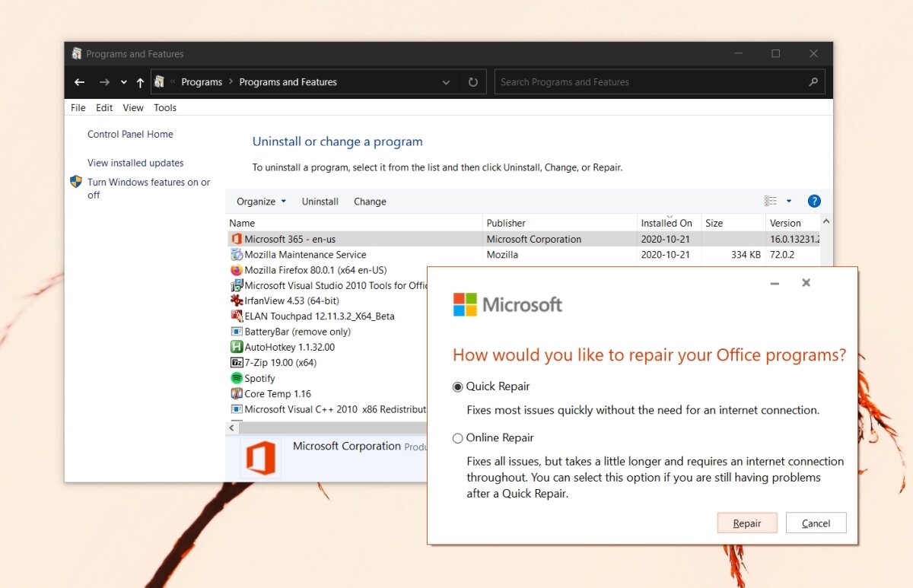The image size is (913, 588).
Task: Open the Tools menu
Action: (165, 107)
